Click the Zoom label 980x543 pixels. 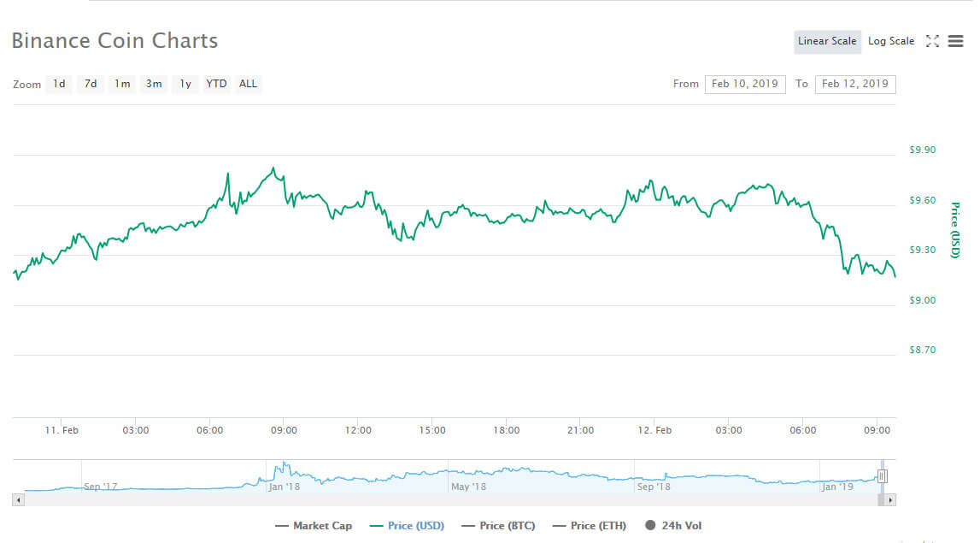26,85
